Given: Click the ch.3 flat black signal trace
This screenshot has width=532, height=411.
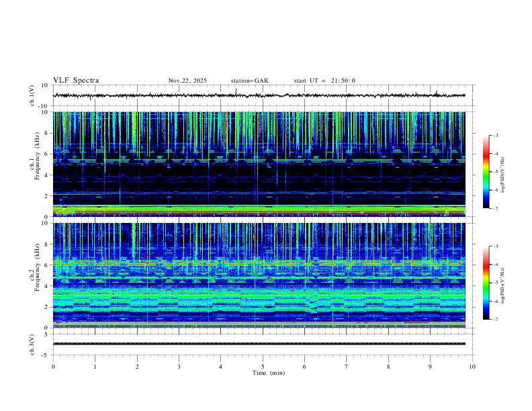Looking at the screenshot, I should (259, 344).
